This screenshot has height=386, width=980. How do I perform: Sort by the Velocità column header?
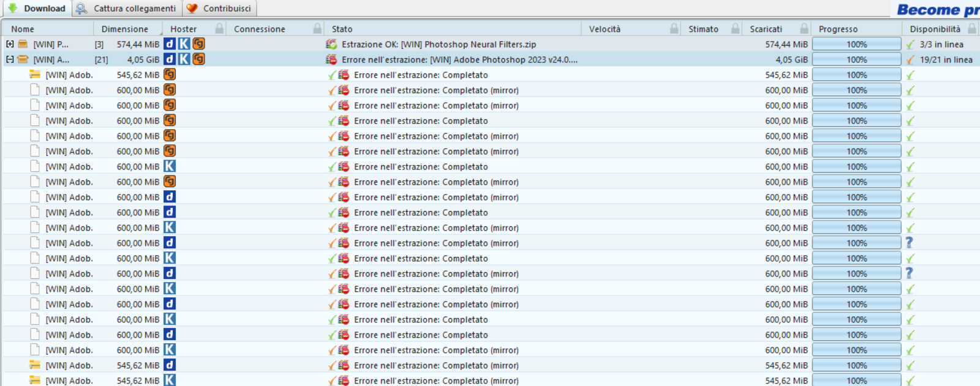coord(605,29)
